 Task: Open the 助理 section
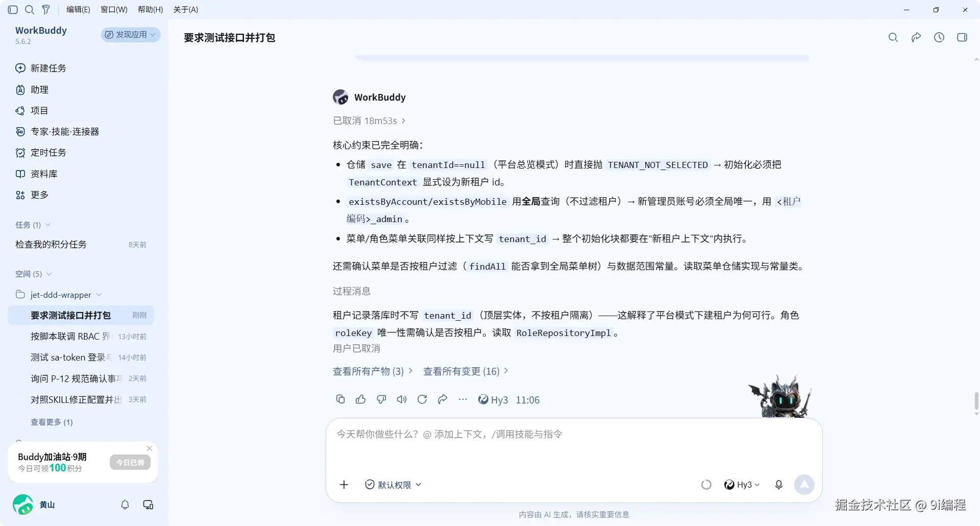tap(32, 90)
